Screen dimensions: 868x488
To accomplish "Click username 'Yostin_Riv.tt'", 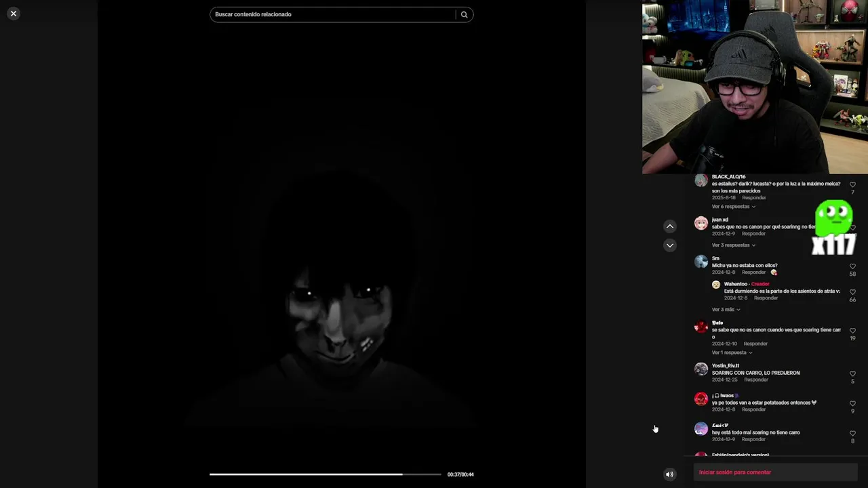I will coord(726,366).
